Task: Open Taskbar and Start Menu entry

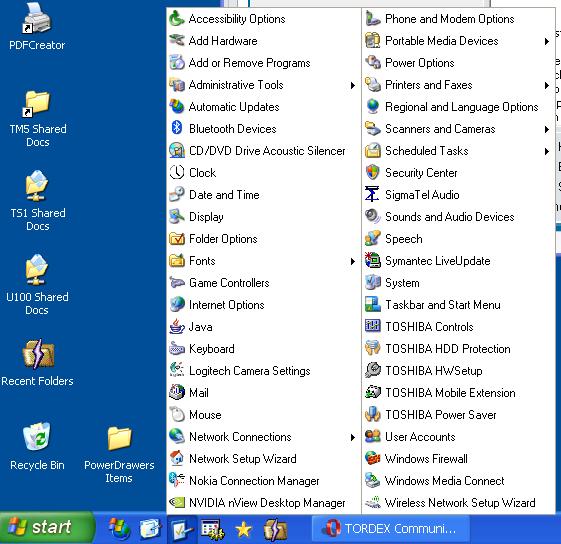Action: pyautogui.click(x=459, y=305)
